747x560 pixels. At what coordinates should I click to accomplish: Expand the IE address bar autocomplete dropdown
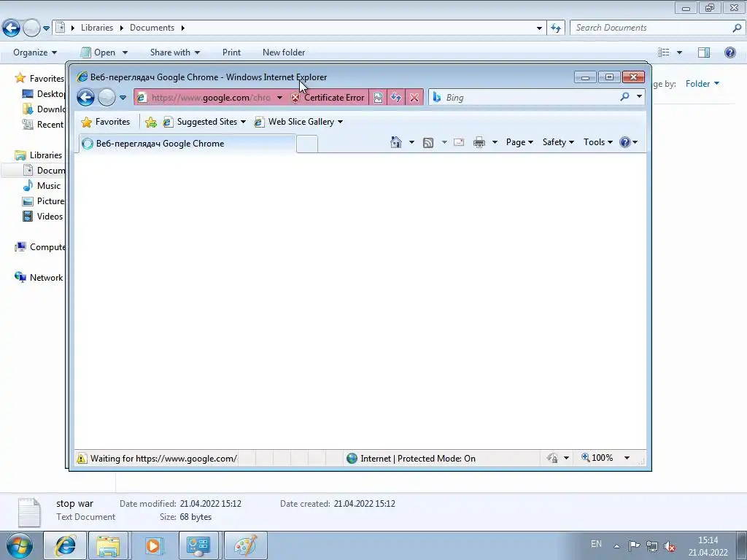[279, 98]
